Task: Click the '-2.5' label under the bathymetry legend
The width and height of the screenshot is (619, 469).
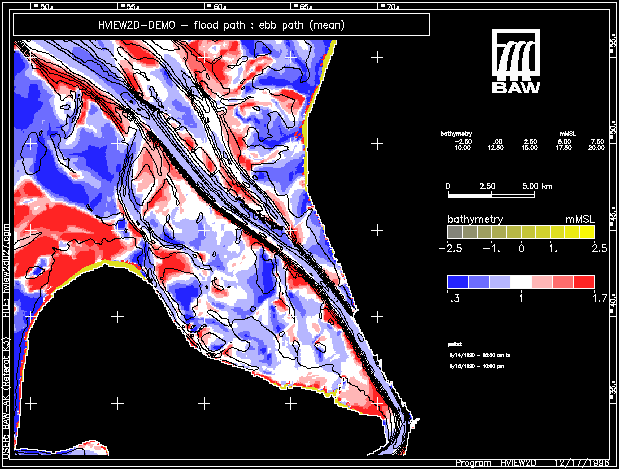Action: click(x=450, y=248)
